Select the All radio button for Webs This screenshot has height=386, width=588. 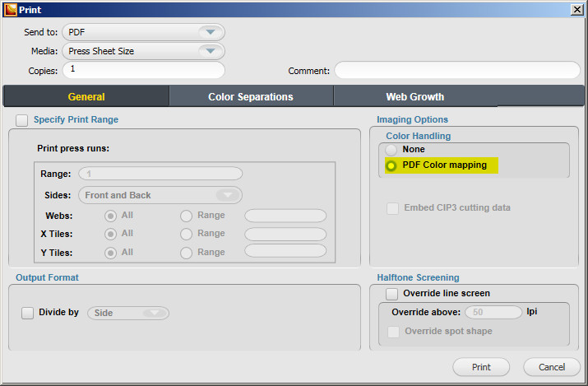coord(111,216)
